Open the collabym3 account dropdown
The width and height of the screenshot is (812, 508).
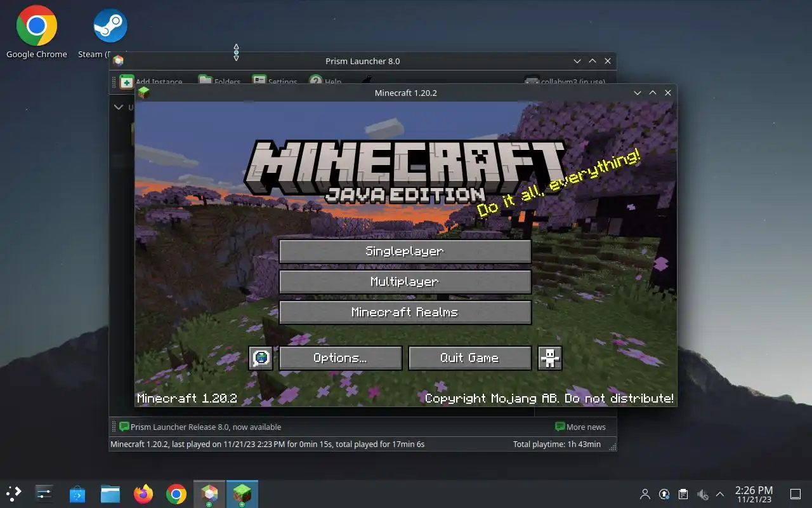(565, 81)
